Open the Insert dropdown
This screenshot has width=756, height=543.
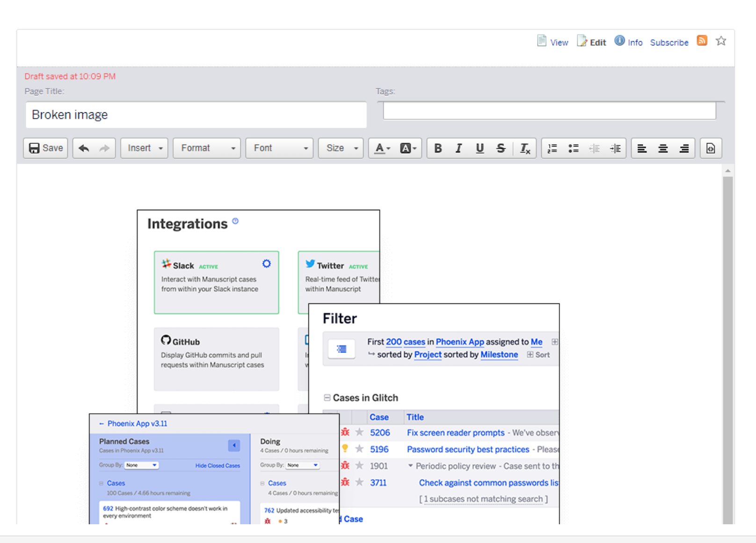(144, 148)
